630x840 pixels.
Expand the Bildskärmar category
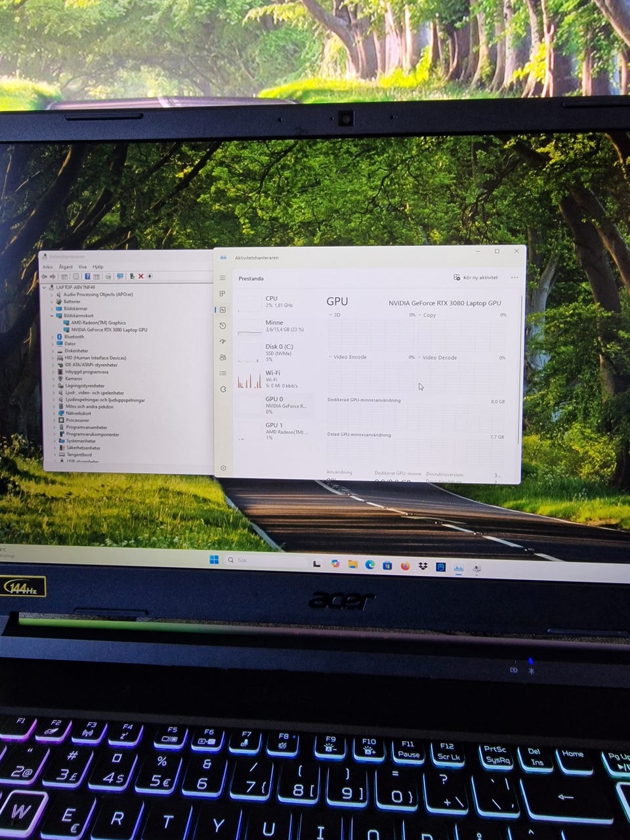coord(52,308)
